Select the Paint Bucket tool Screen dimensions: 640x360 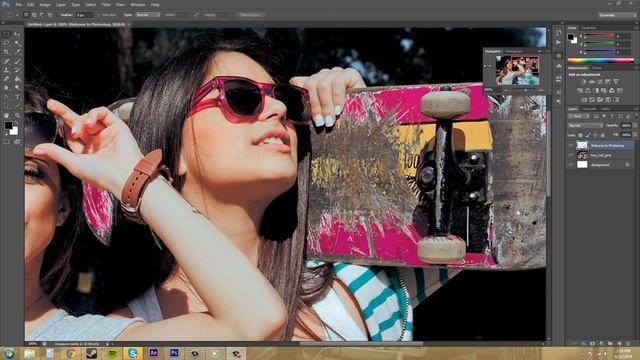17,78
